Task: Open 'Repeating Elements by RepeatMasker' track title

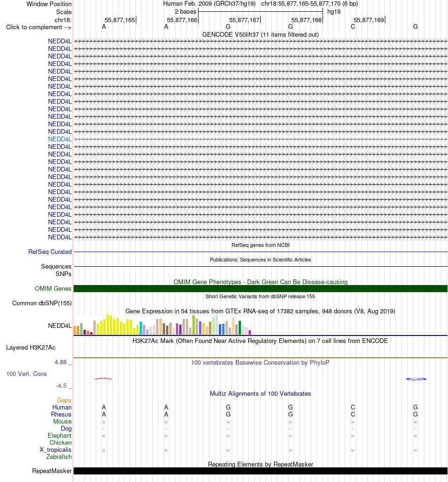Action: pyautogui.click(x=260, y=464)
